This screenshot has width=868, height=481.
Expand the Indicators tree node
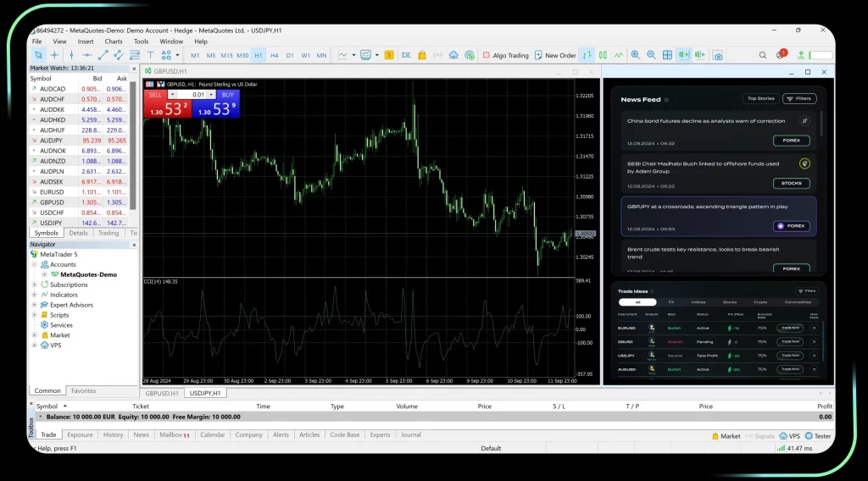(35, 295)
